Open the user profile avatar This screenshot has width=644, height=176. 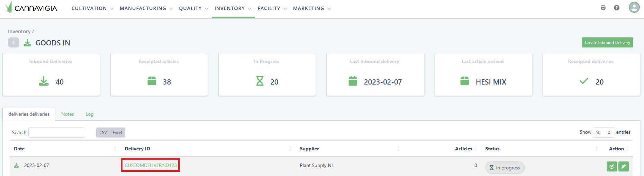pyautogui.click(x=634, y=7)
